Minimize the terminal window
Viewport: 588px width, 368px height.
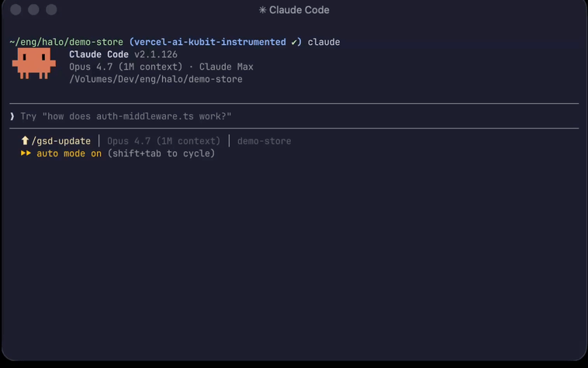tap(33, 10)
